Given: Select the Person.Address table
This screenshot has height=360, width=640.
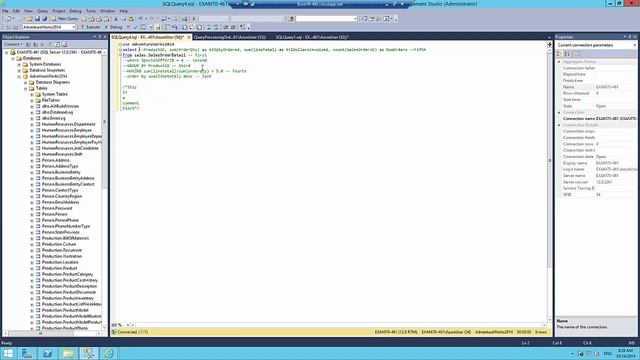Looking at the screenshot, I should (x=56, y=160).
